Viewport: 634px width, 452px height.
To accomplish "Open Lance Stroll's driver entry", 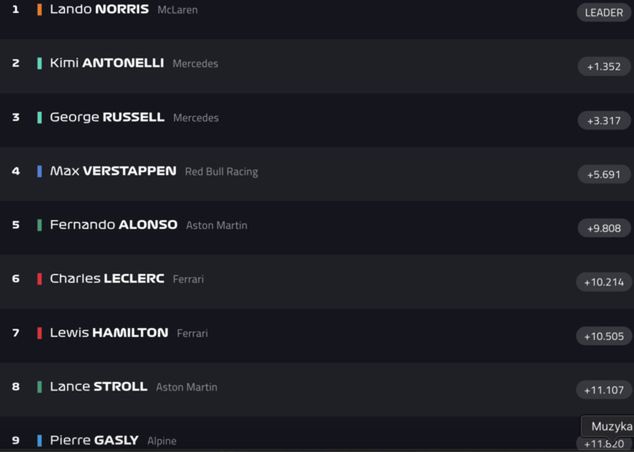I will tap(99, 387).
